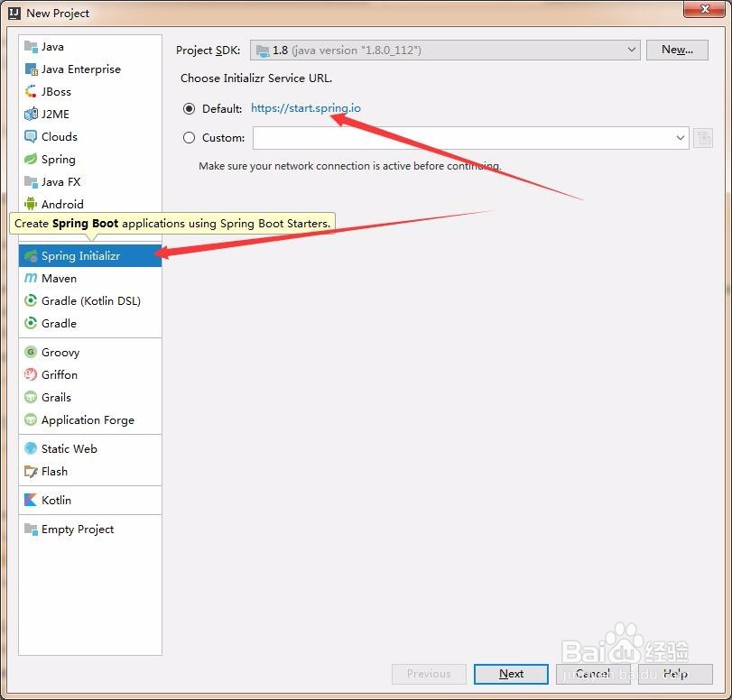Click the Spring leaf icon
This screenshot has height=700, width=732.
pos(31,159)
